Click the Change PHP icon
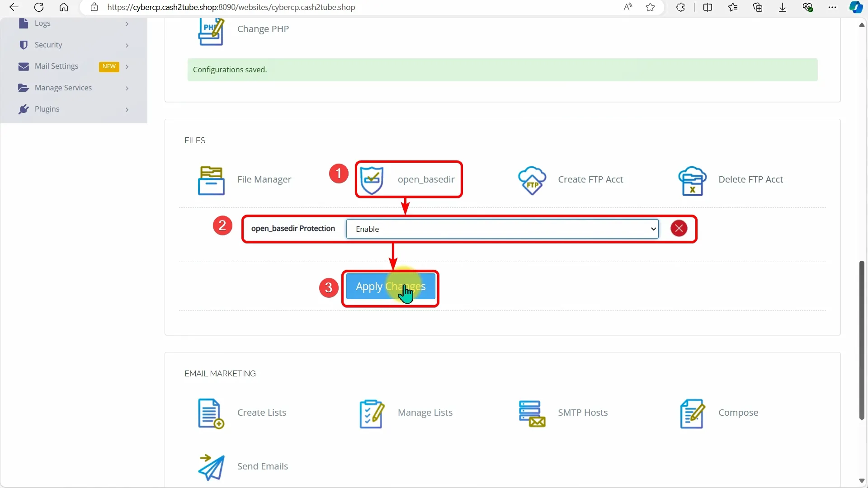868x488 pixels. point(211,31)
